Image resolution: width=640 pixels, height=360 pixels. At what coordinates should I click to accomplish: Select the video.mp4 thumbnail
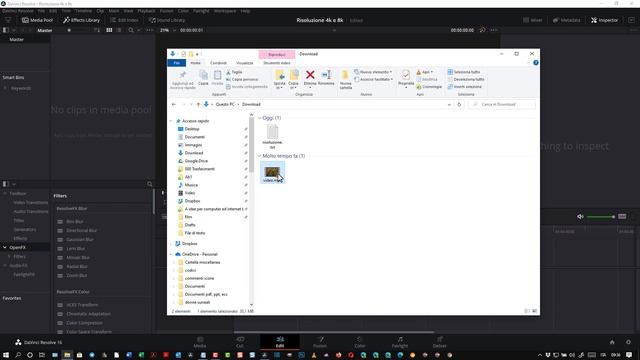pos(272,171)
